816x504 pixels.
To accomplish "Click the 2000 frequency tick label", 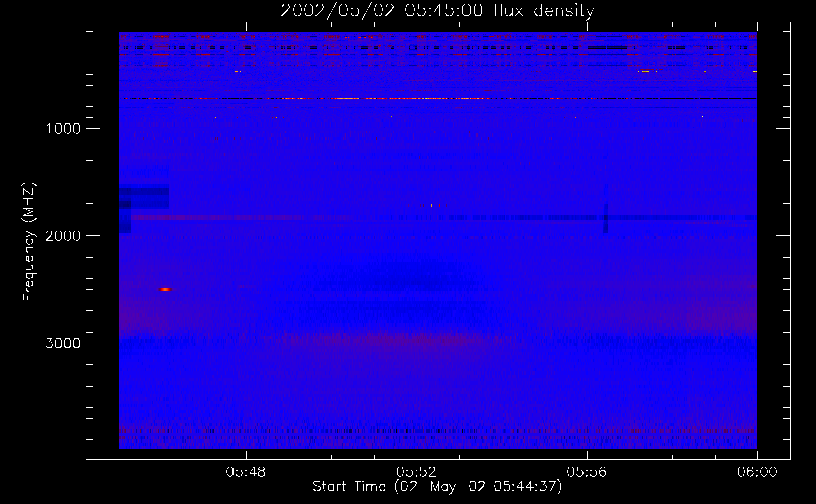I will (x=63, y=236).
